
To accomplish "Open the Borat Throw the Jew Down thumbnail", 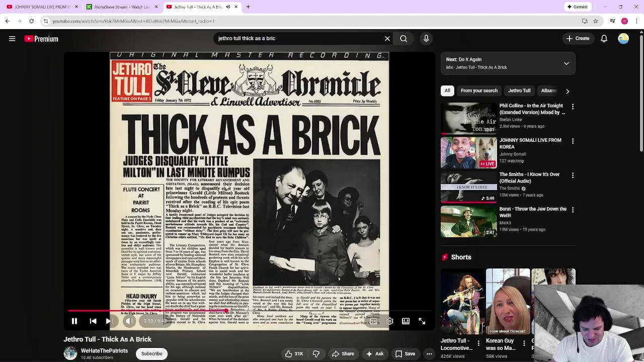I will point(468,221).
